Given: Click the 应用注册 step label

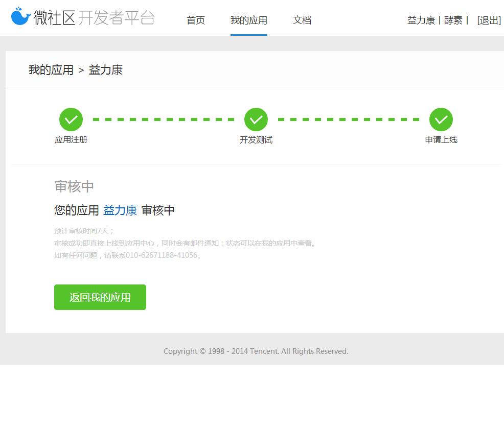Looking at the screenshot, I should (x=71, y=140).
